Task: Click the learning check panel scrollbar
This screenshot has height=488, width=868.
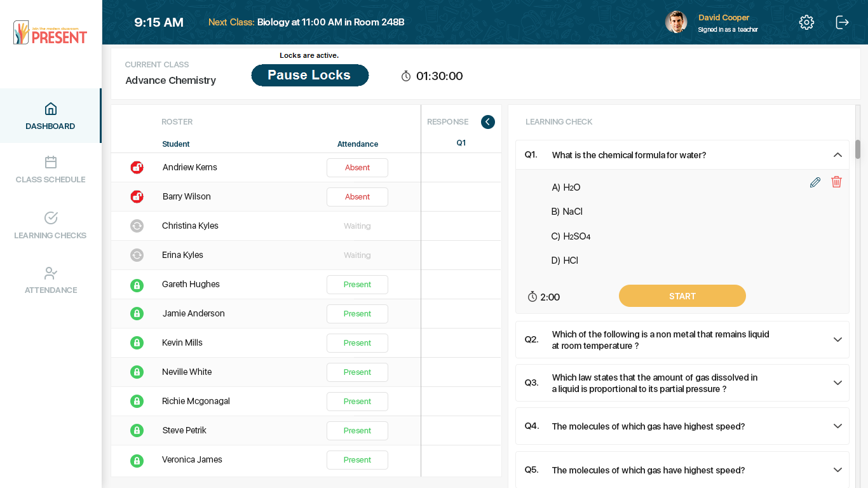Action: [857, 150]
